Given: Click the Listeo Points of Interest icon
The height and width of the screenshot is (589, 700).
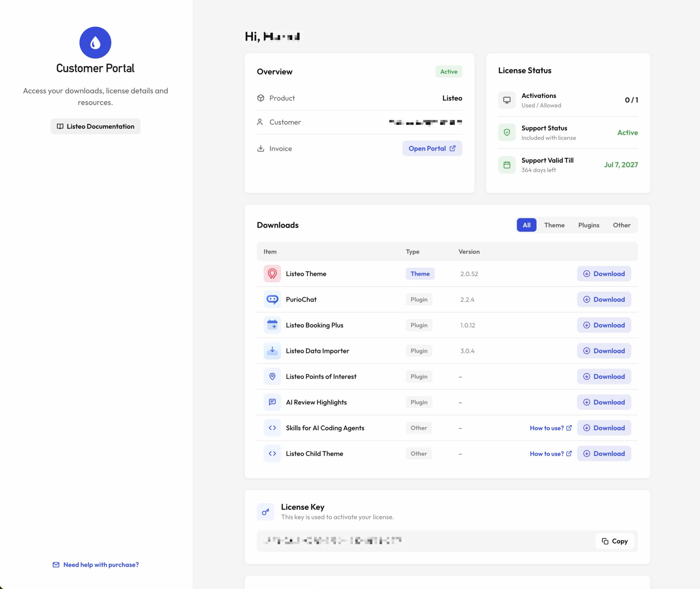Looking at the screenshot, I should (272, 376).
